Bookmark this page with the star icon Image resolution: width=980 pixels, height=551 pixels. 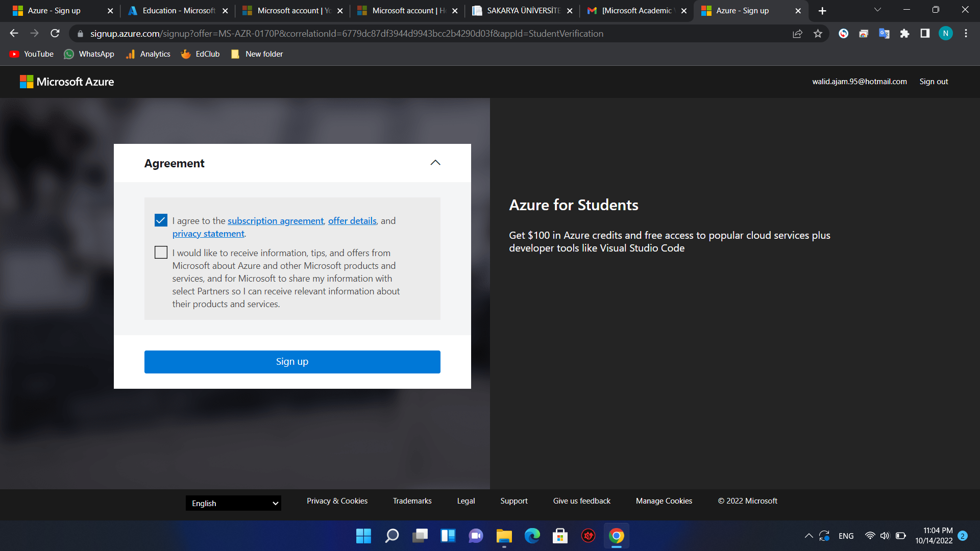click(x=818, y=34)
